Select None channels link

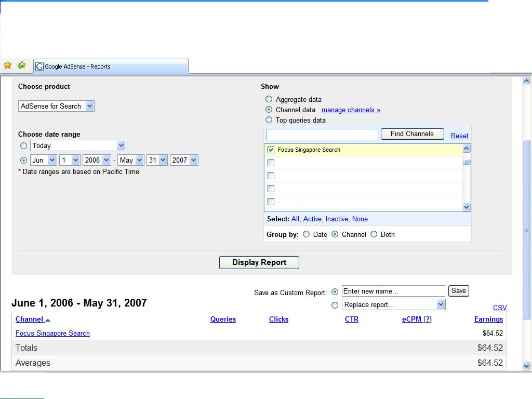click(x=360, y=219)
